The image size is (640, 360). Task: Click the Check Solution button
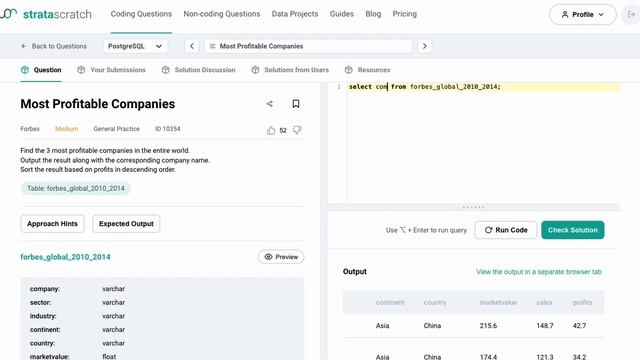tap(573, 230)
